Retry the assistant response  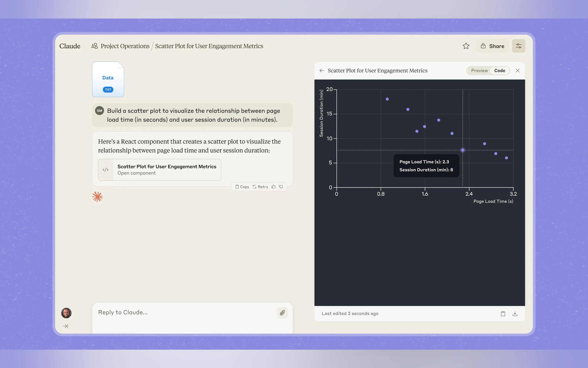tap(260, 187)
